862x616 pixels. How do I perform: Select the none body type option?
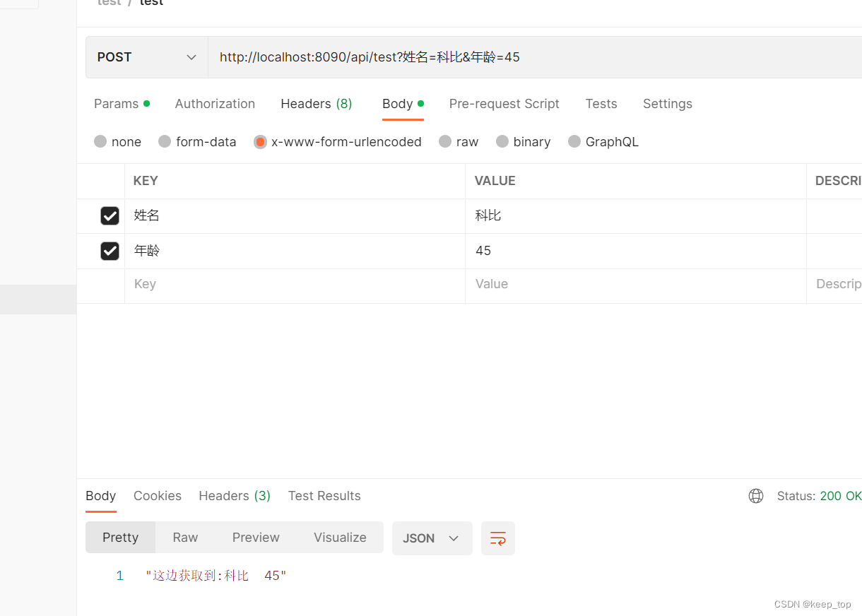pyautogui.click(x=117, y=141)
